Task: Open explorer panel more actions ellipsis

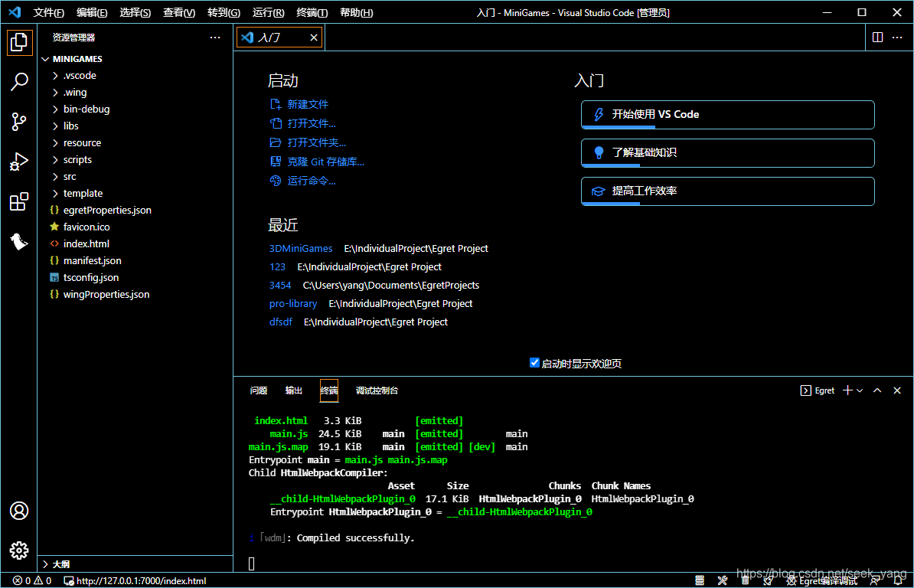Action: tap(215, 38)
